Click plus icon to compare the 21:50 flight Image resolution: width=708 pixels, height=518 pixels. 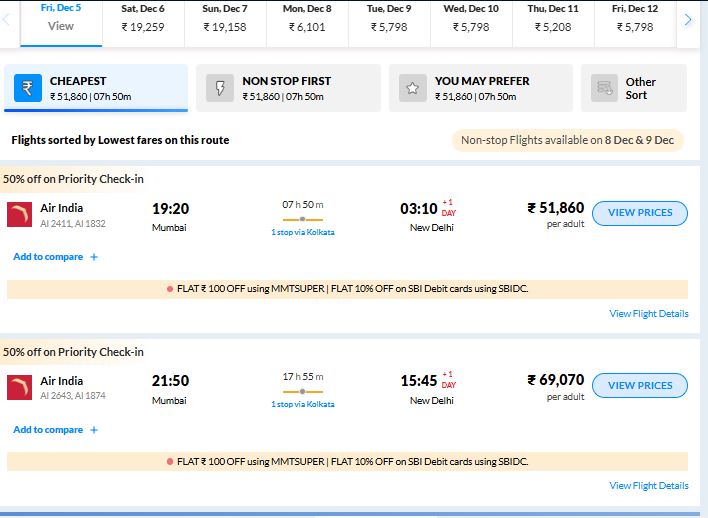94,430
